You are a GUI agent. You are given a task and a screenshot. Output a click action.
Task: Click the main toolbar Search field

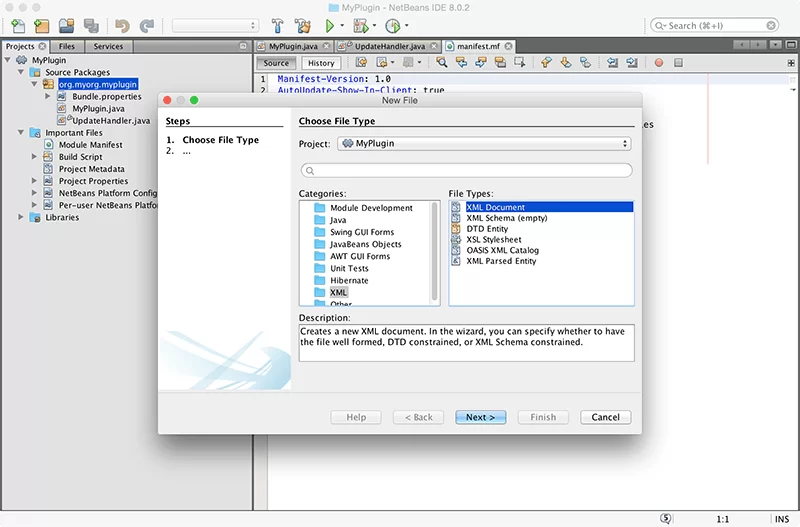point(715,26)
